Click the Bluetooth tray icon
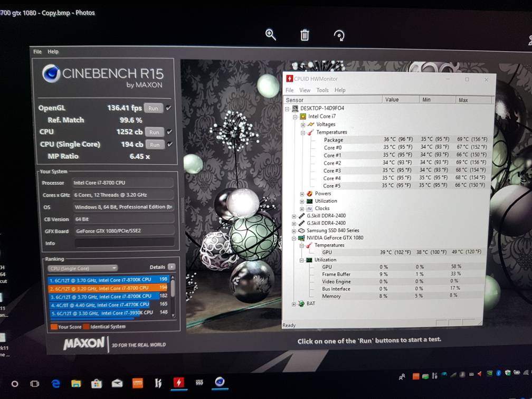 coord(498,373)
